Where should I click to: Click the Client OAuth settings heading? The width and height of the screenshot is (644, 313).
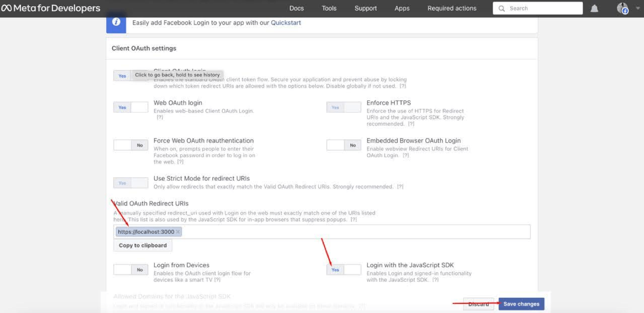pyautogui.click(x=144, y=48)
